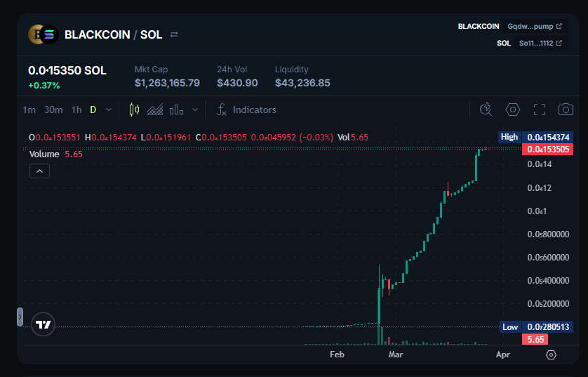
Task: Click the Mar label on time axis
Action: pyautogui.click(x=396, y=355)
